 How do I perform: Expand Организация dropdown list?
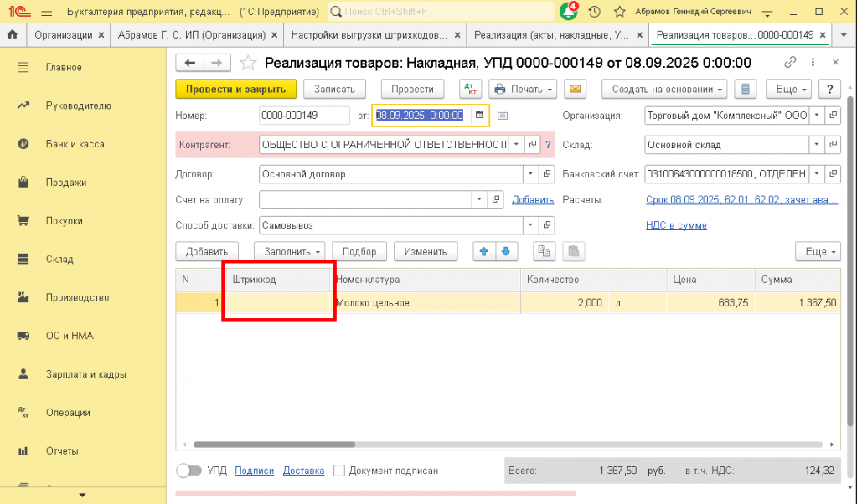pyautogui.click(x=817, y=116)
